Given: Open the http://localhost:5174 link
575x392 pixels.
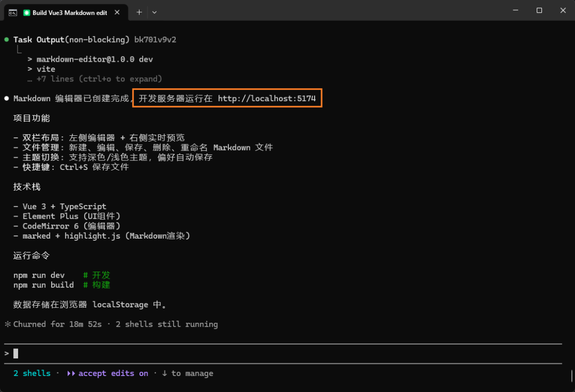Looking at the screenshot, I should point(267,98).
